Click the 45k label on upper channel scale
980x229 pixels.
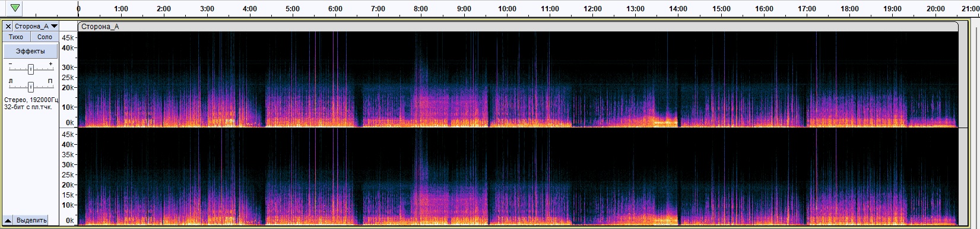(68, 37)
